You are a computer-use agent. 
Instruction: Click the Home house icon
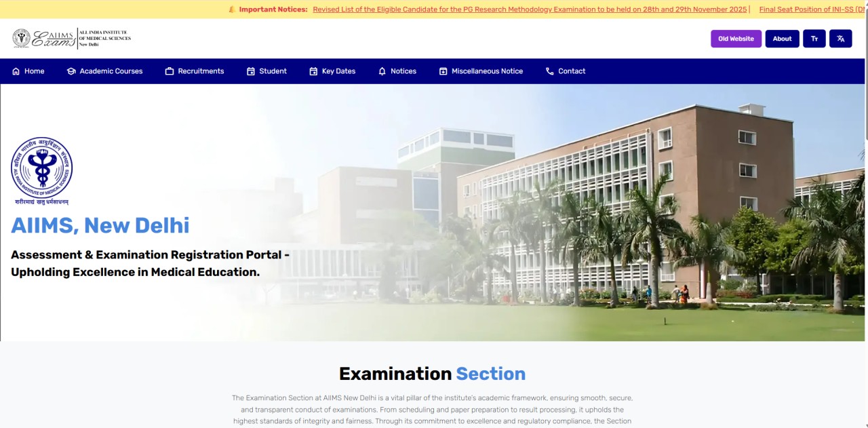[x=14, y=71]
